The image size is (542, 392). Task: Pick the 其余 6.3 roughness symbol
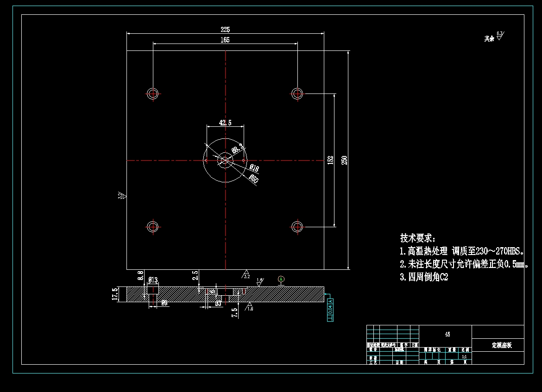(494, 37)
